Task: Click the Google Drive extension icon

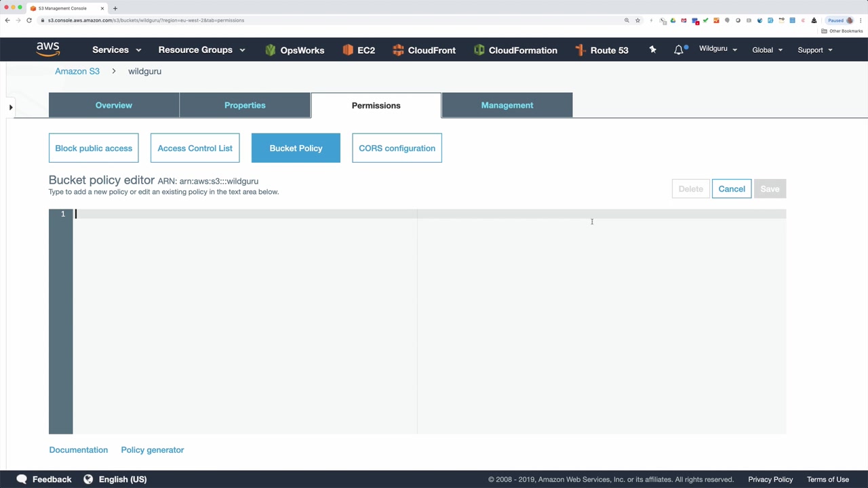Action: 673,20
